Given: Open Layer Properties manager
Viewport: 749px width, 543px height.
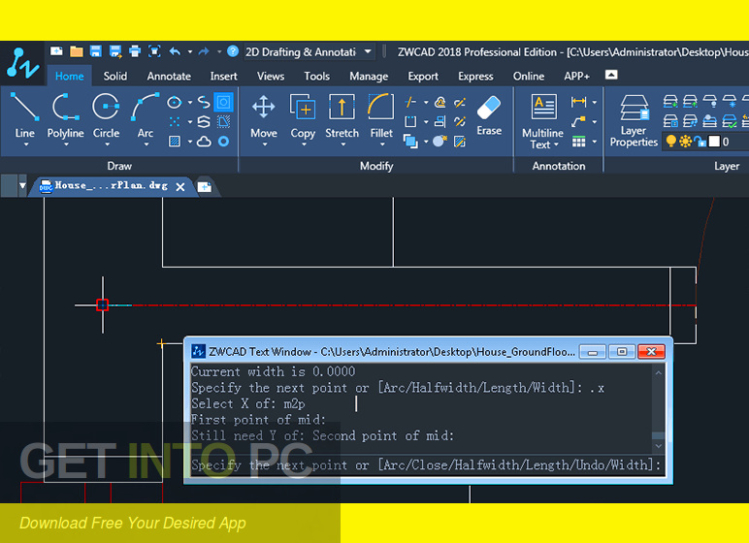Looking at the screenshot, I should pyautogui.click(x=633, y=120).
